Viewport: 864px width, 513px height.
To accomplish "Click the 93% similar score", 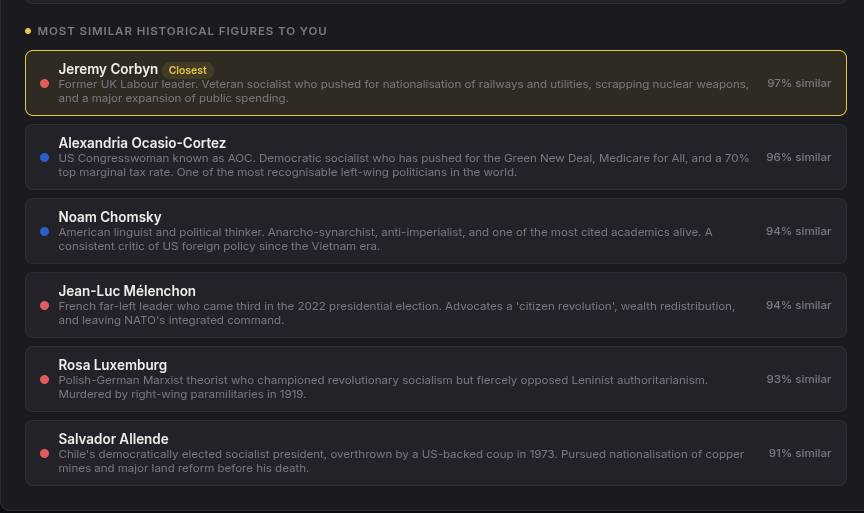I will pyautogui.click(x=798, y=379).
